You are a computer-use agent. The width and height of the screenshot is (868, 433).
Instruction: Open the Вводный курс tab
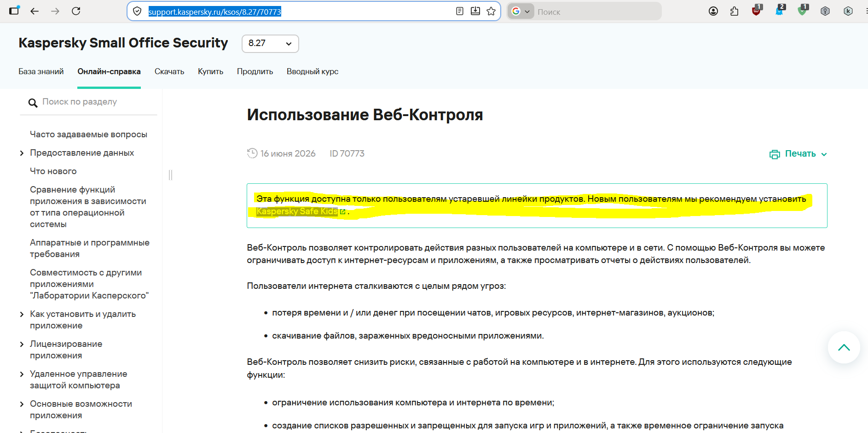click(x=312, y=71)
